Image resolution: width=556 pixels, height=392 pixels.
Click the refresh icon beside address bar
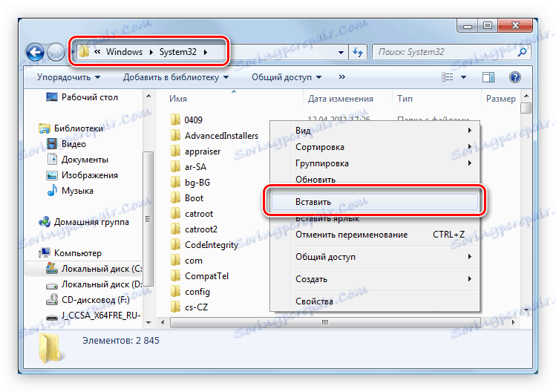click(x=358, y=53)
